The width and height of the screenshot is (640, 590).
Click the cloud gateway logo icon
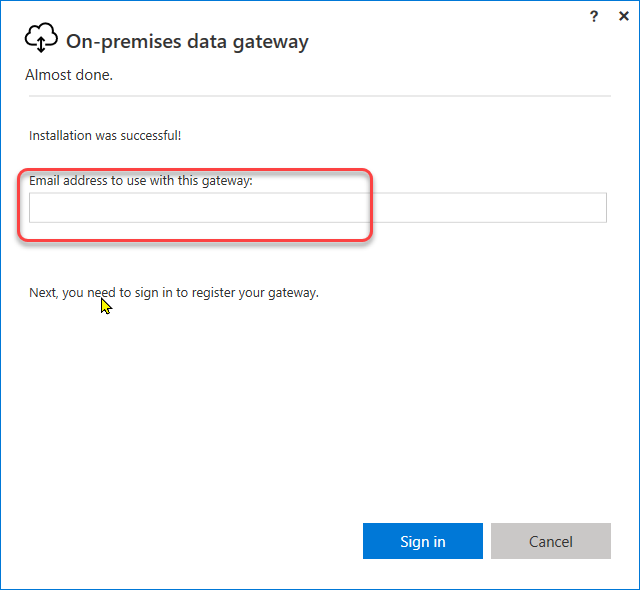click(41, 38)
